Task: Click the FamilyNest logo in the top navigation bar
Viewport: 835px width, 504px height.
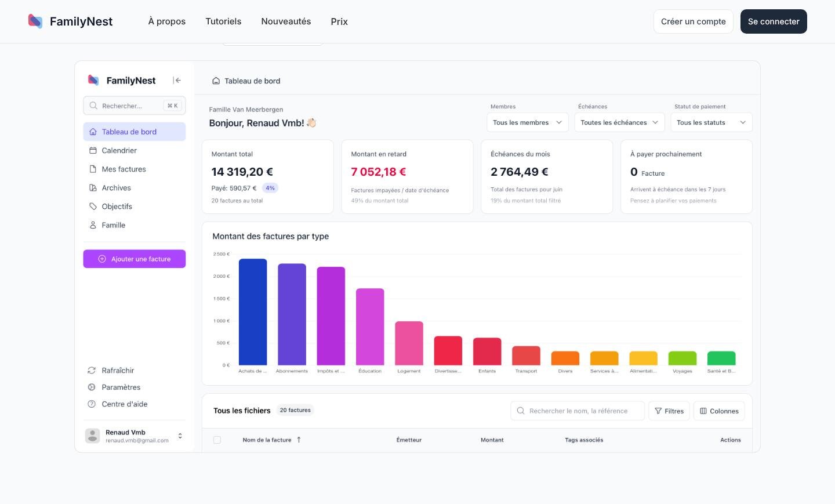Action: point(70,21)
